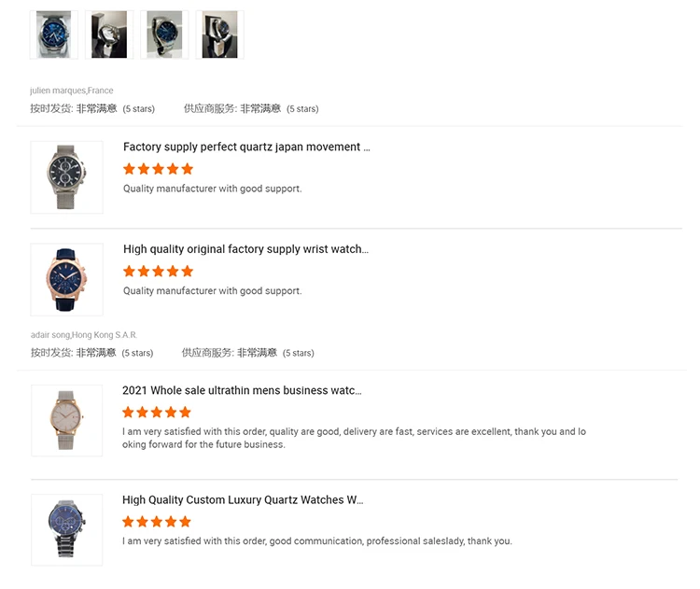The height and width of the screenshot is (589, 700).
Task: Click 'Quality manufacturer with good support' first review text
Action: coord(212,189)
